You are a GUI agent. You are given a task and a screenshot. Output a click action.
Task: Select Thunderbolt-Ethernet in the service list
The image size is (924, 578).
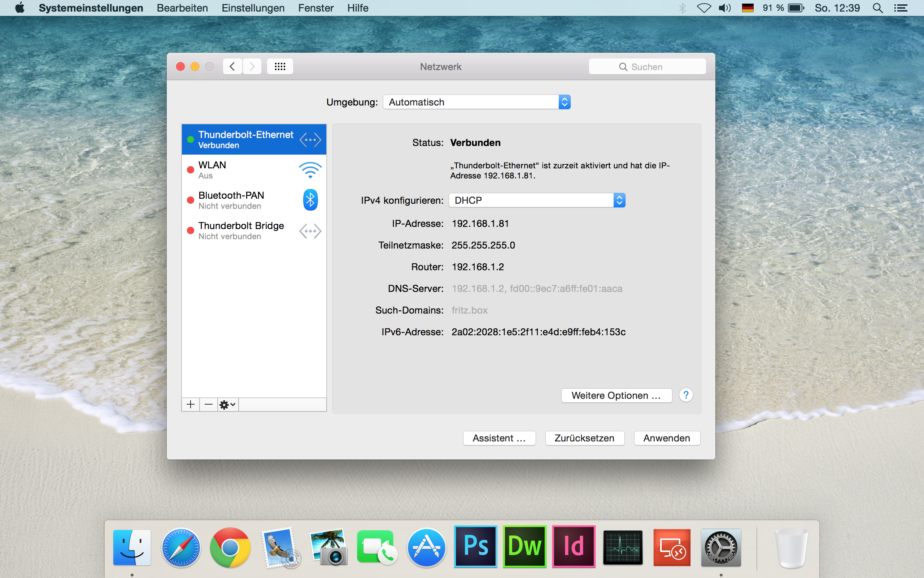(254, 139)
